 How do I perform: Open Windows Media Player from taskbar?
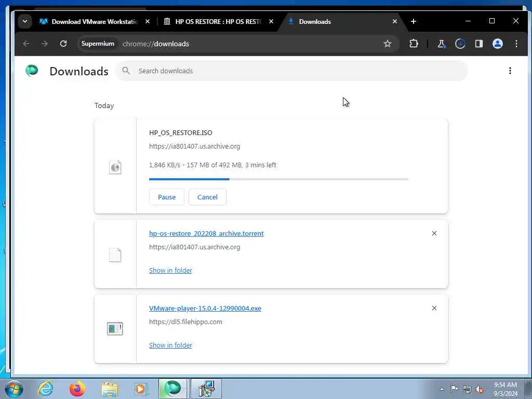pyautogui.click(x=140, y=389)
